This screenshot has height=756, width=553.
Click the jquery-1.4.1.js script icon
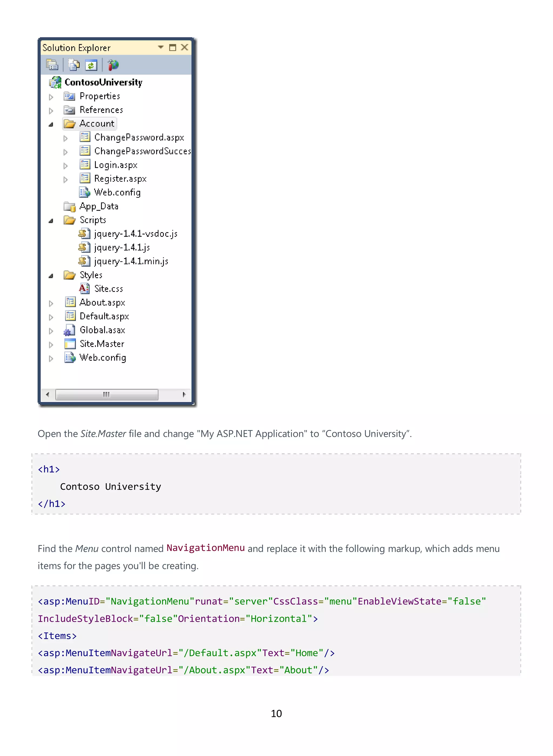pos(84,247)
